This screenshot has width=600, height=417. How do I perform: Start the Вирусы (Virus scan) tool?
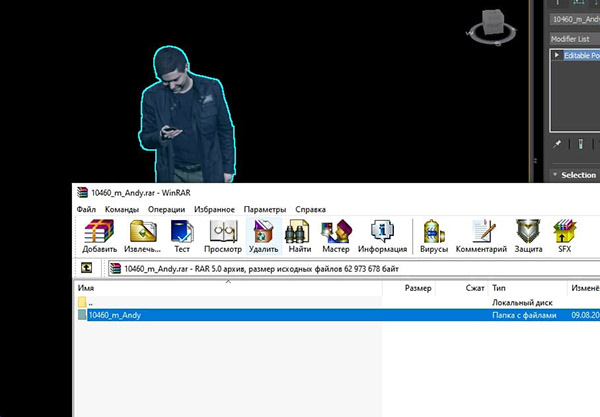[x=434, y=234]
